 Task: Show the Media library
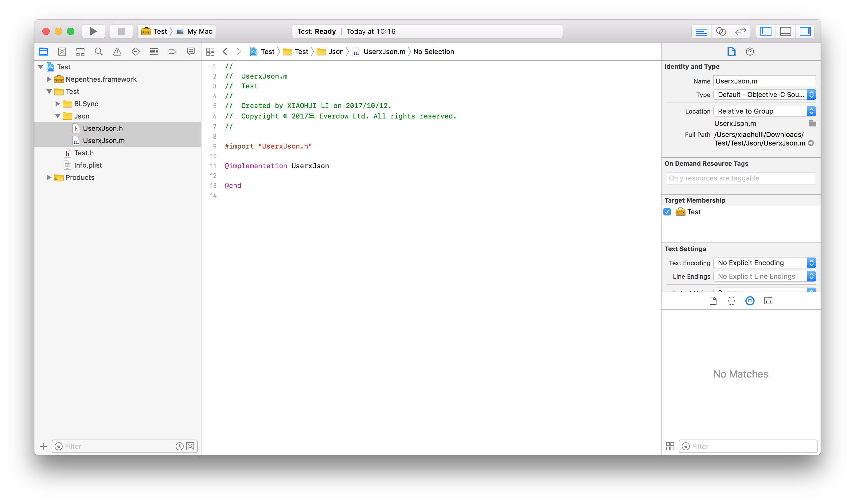tap(768, 301)
